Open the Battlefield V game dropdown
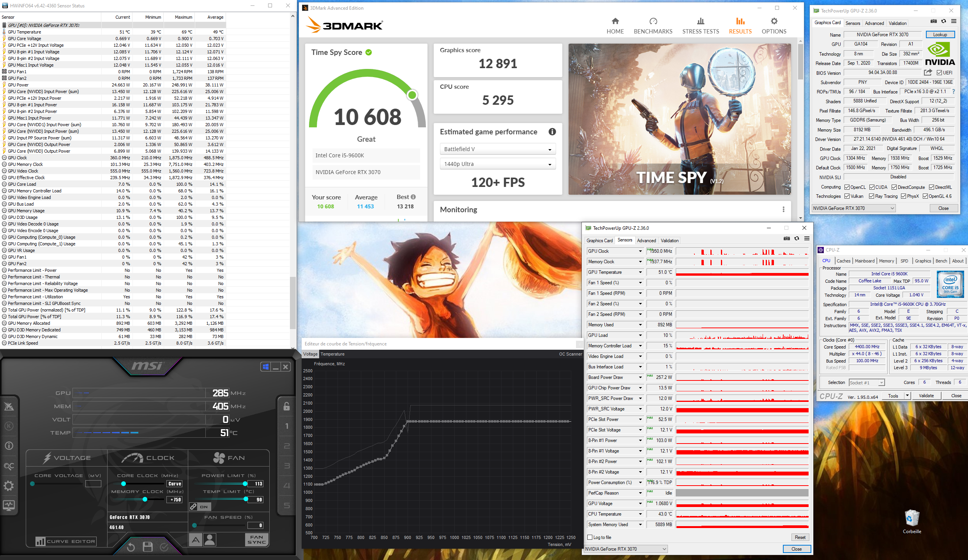The height and width of the screenshot is (560, 968). click(498, 149)
